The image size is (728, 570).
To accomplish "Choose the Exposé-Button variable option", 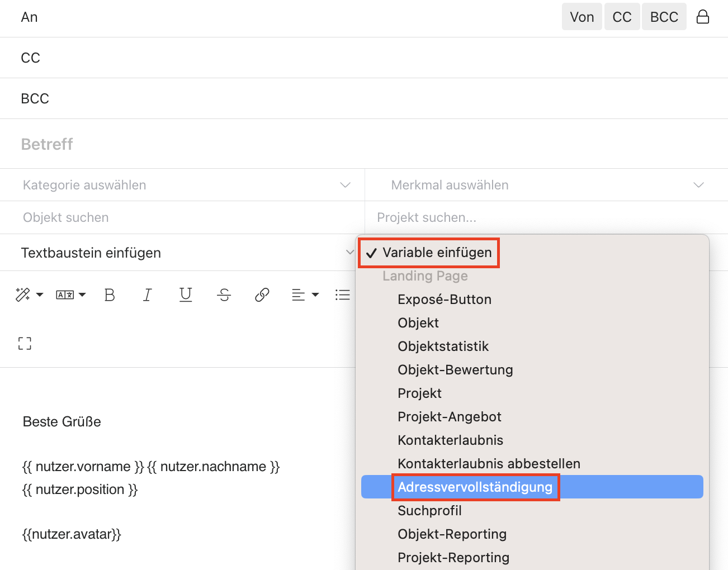I will (x=445, y=300).
